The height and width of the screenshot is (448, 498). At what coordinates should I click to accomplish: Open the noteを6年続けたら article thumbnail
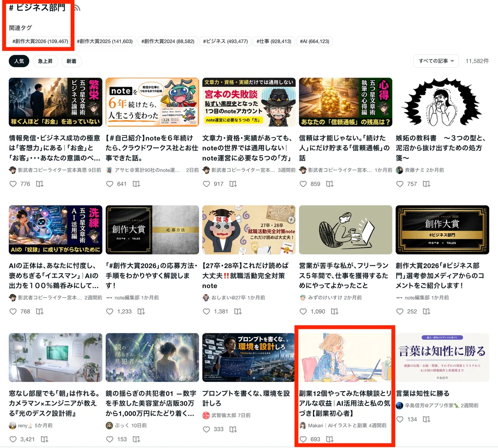click(x=152, y=102)
